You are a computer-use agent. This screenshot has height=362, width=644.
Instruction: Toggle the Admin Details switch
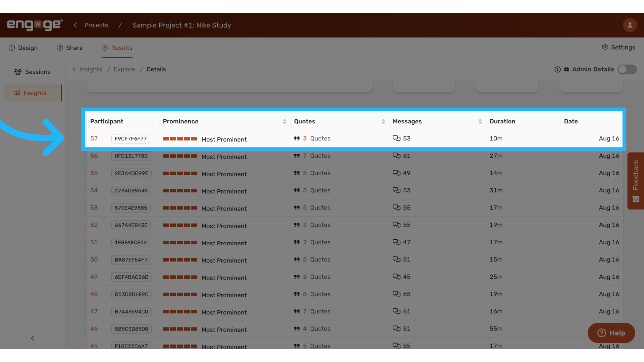click(x=627, y=69)
